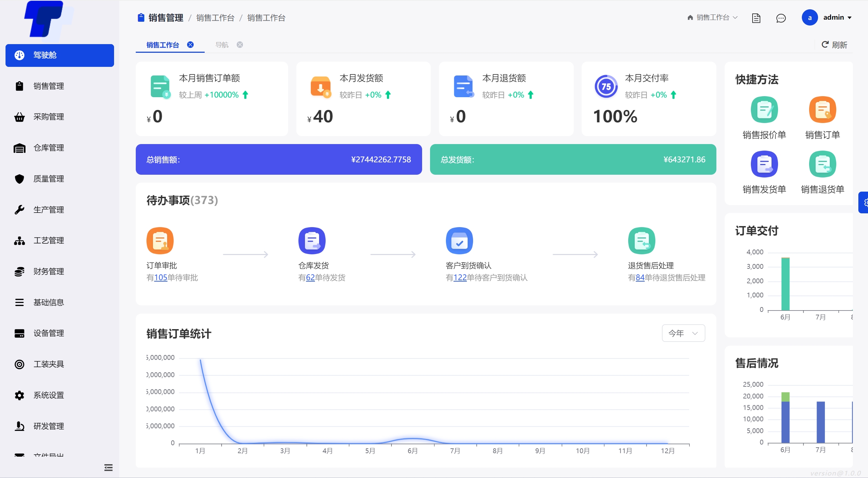
Task: Click the 财务管理 coins icon
Action: (x=20, y=272)
